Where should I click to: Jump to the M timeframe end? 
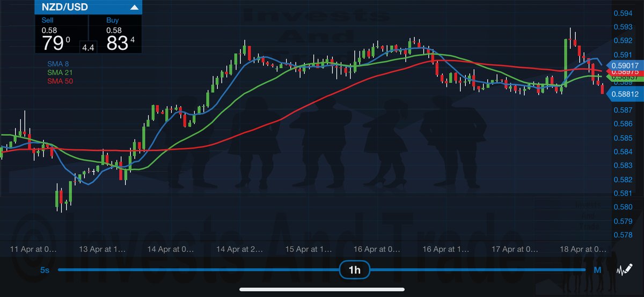(597, 270)
